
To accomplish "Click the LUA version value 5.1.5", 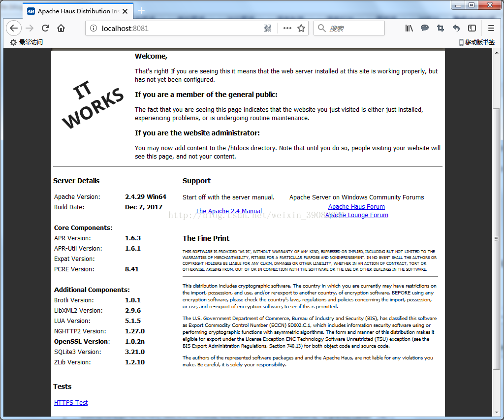I will click(x=133, y=321).
